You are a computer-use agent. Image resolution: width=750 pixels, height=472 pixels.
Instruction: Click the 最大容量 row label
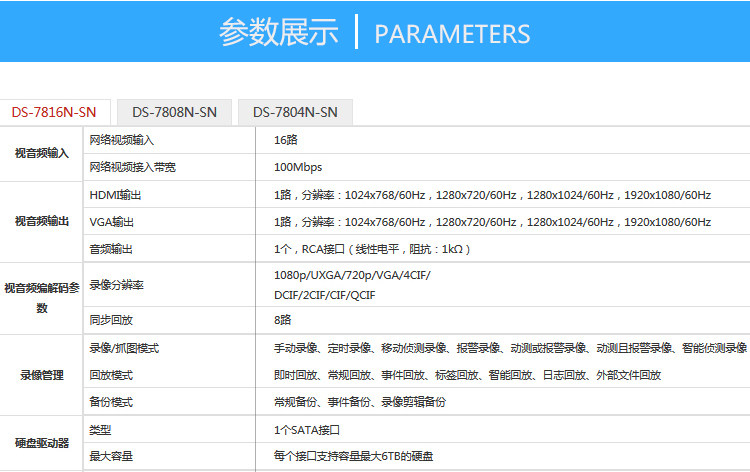pos(111,456)
